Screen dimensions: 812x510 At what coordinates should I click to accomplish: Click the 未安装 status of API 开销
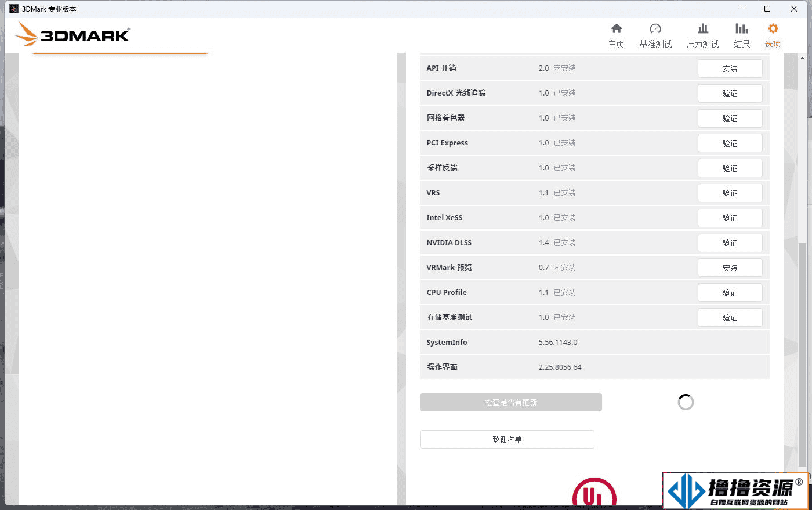(564, 68)
